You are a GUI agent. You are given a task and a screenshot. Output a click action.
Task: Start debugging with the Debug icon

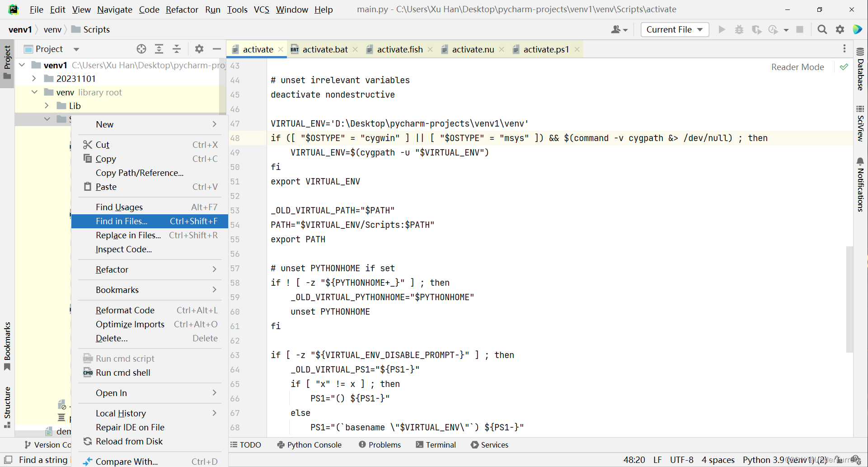click(739, 29)
